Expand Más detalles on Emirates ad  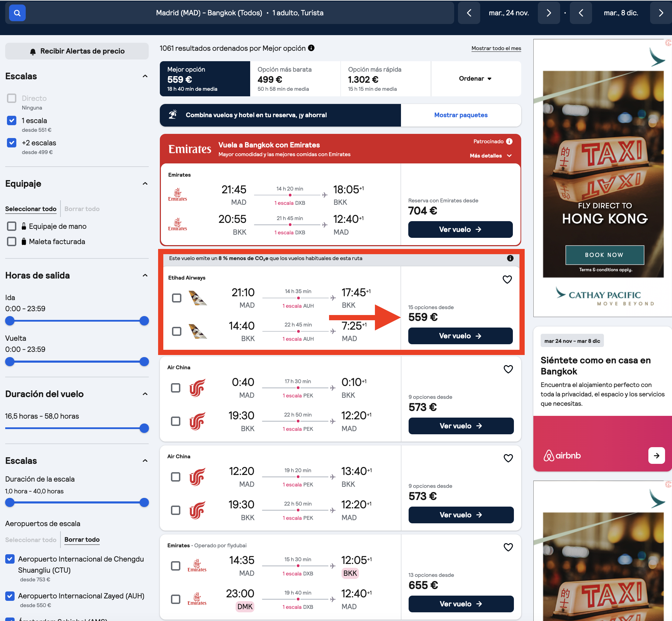[x=491, y=156]
